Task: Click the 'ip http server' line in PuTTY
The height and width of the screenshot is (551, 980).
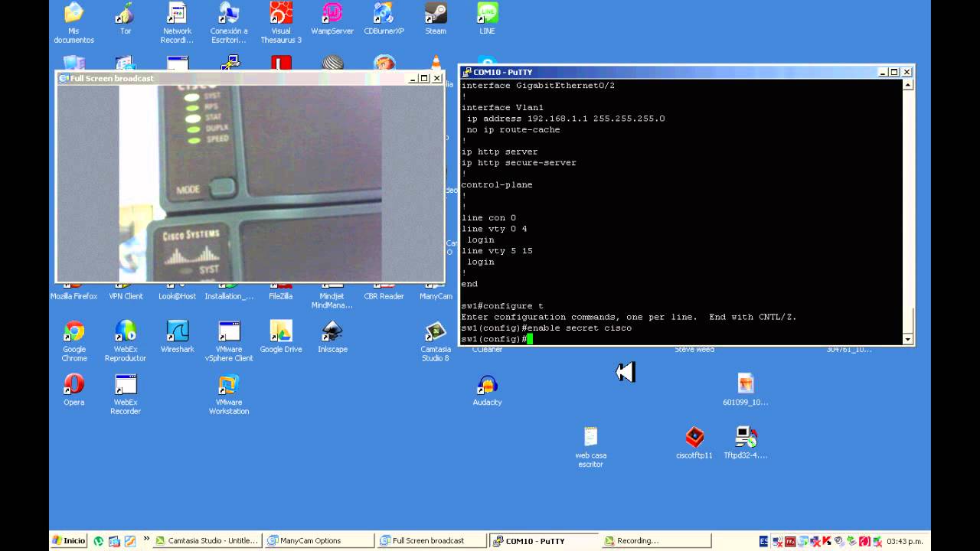Action: point(499,152)
